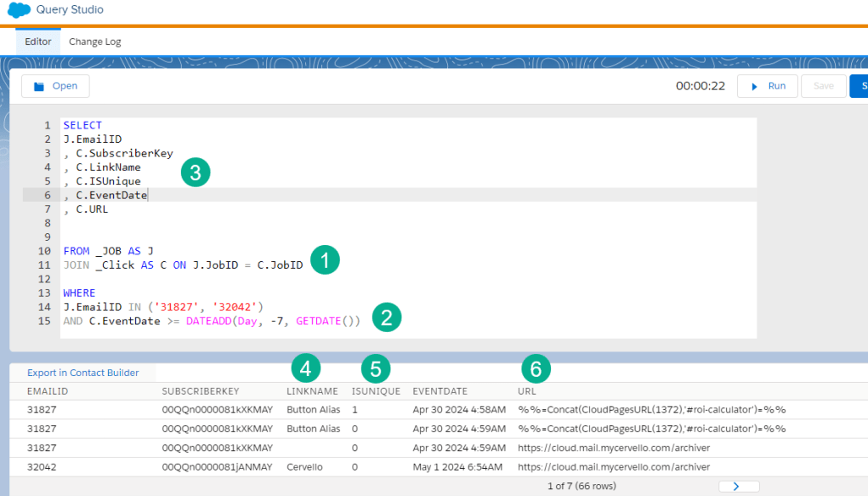Switch to the Change Log tab
868x496 pixels.
click(94, 41)
